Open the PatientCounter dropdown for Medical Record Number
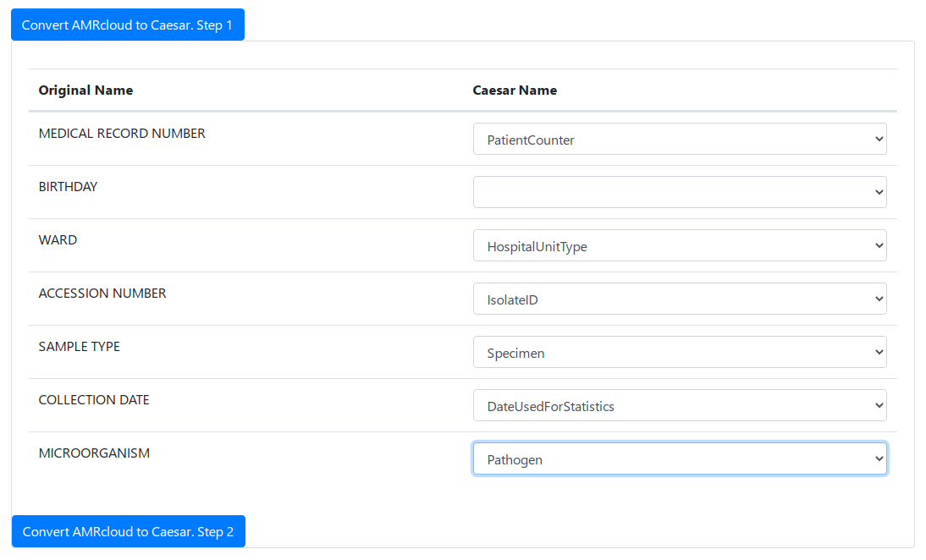 coord(680,140)
